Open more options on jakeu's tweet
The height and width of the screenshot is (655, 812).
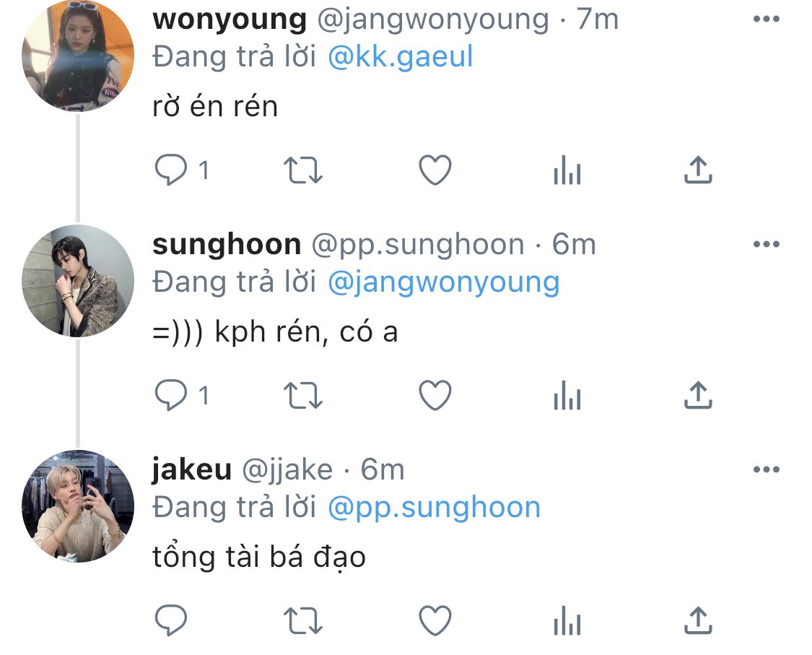pyautogui.click(x=767, y=469)
